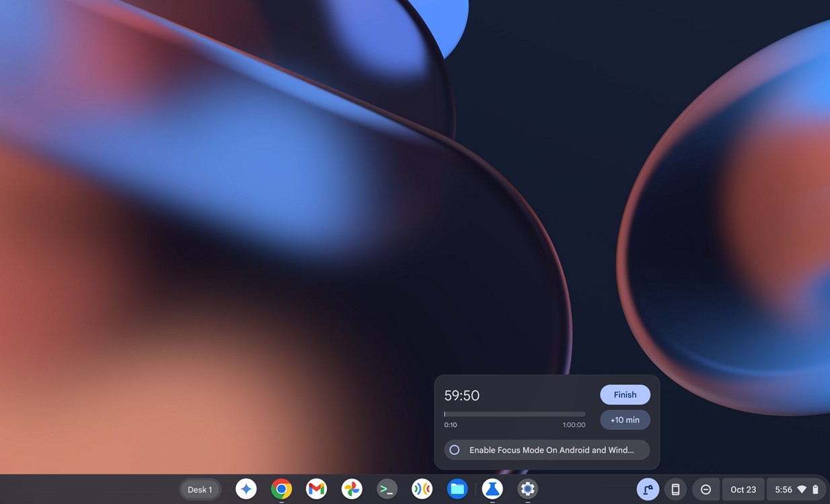Open the Desk 1 switcher

point(200,489)
